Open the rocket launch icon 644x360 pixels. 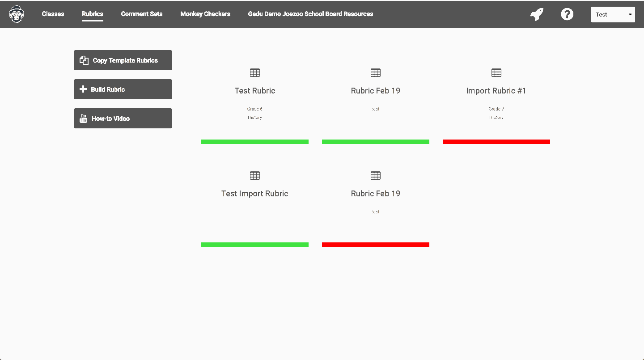537,14
